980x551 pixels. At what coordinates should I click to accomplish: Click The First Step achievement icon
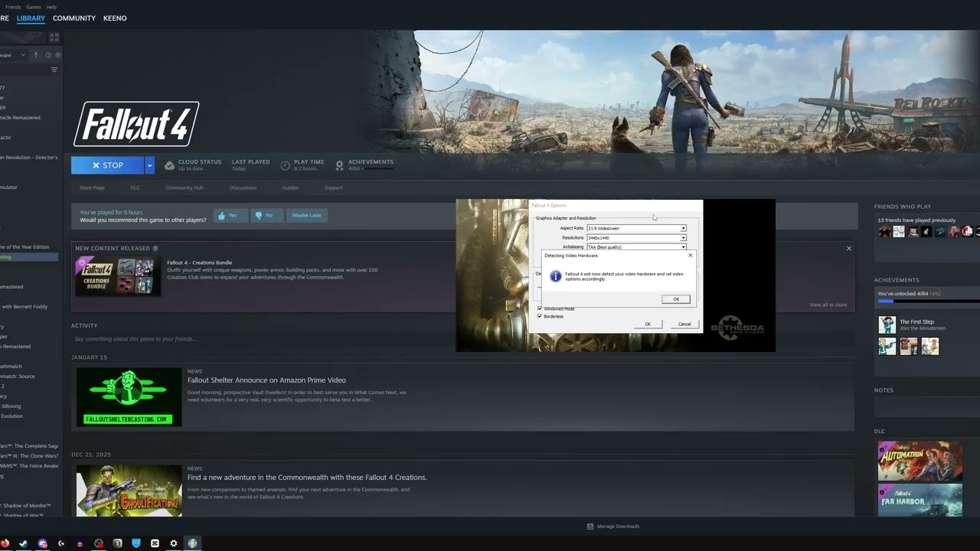point(887,325)
